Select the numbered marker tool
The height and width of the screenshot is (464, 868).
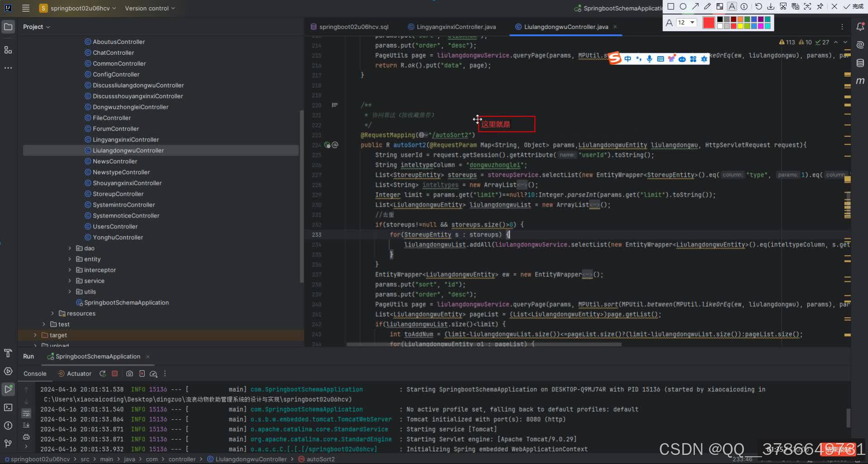[x=744, y=6]
